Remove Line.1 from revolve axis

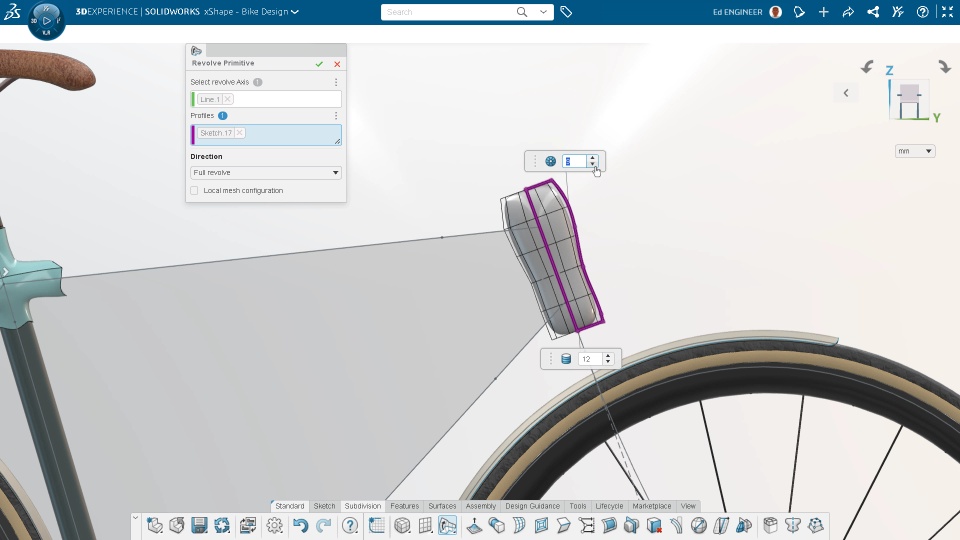coord(228,99)
